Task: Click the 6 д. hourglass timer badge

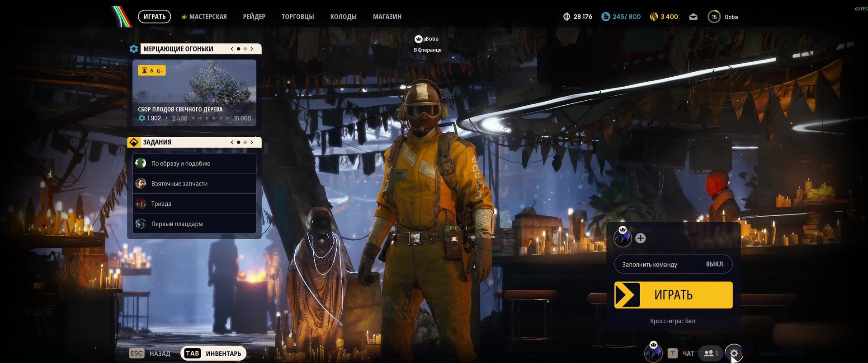Action: click(152, 70)
